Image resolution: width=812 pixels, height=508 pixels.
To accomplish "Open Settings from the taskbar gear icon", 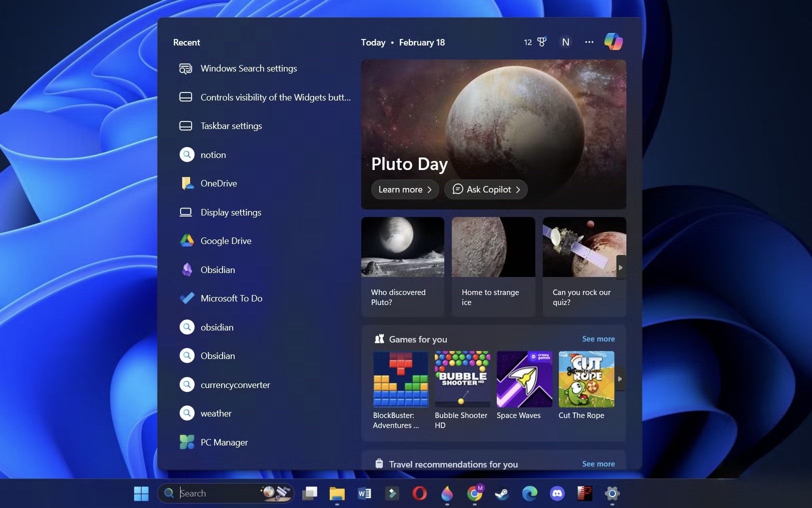I will 611,493.
